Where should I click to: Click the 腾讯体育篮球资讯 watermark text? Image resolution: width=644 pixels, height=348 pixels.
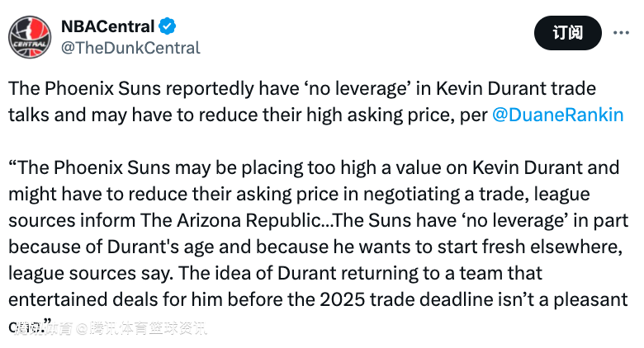click(149, 328)
